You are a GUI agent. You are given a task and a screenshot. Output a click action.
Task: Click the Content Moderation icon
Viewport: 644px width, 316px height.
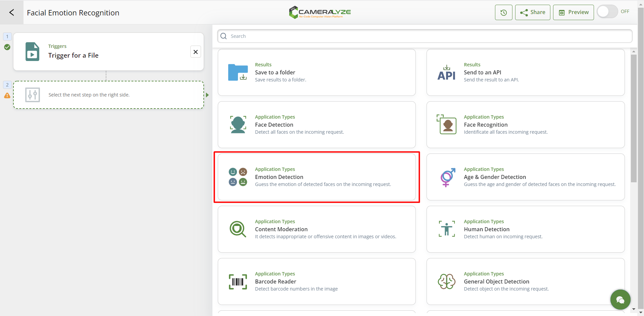[238, 229]
